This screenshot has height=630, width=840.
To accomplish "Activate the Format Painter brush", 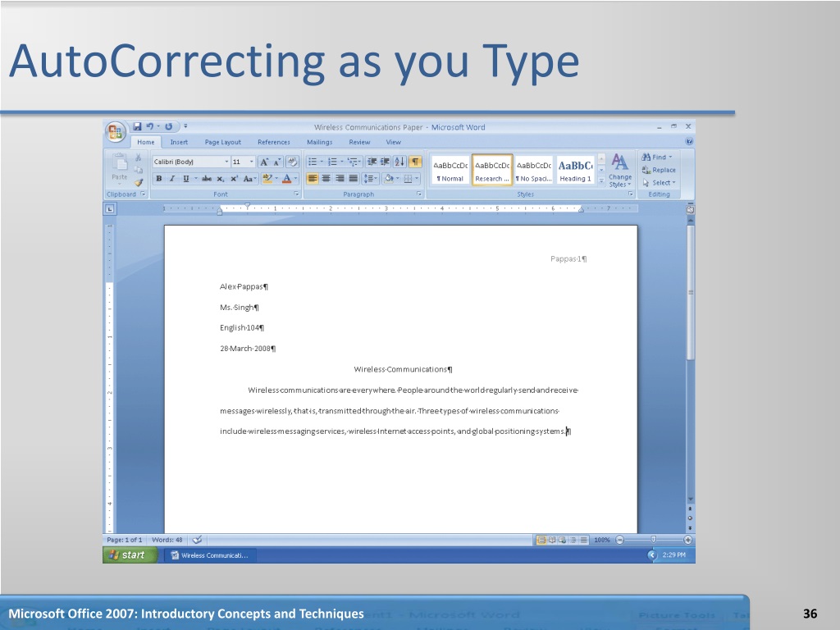I will pos(138,182).
